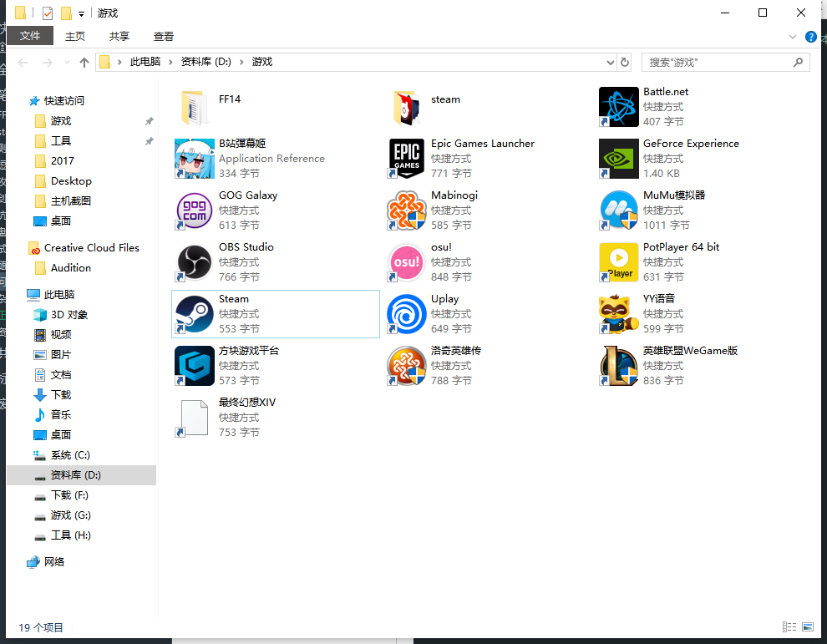This screenshot has height=644, width=827.
Task: Open pinned 游戏 folder under 快速访问
Action: (61, 121)
